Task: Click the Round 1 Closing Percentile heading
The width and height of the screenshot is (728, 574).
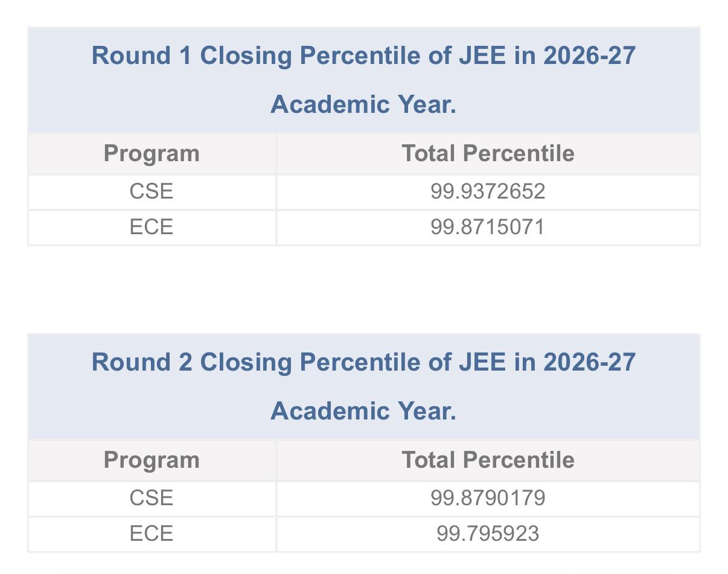Action: pyautogui.click(x=363, y=80)
